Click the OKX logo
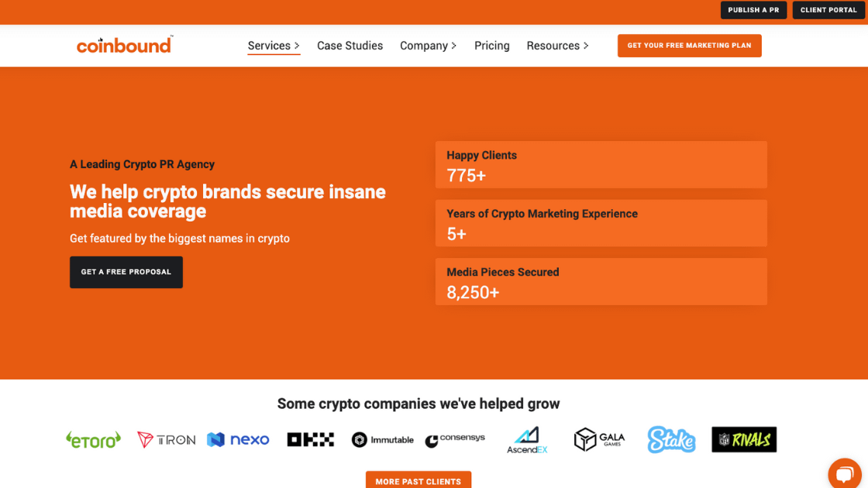868x488 pixels. tap(310, 439)
